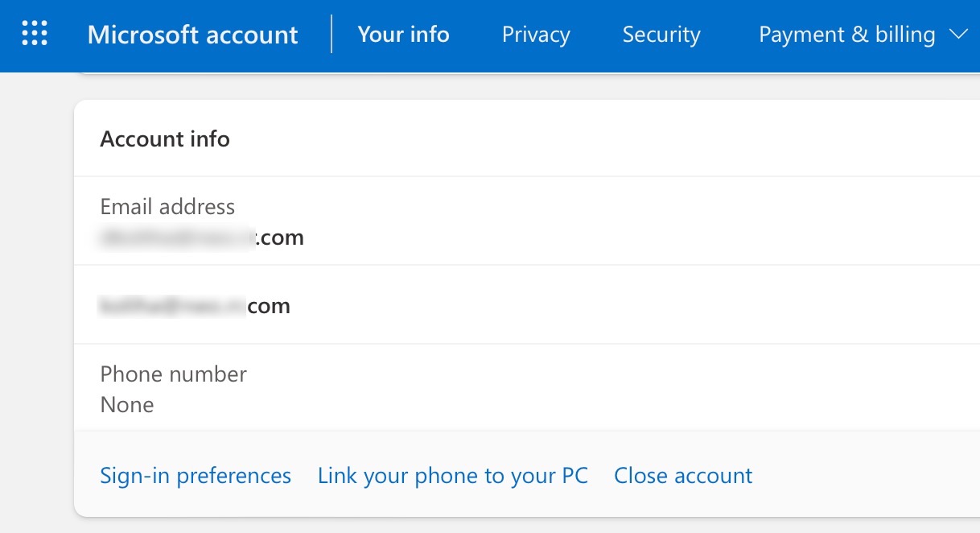Select the Close account link
The image size is (980, 533).
683,475
